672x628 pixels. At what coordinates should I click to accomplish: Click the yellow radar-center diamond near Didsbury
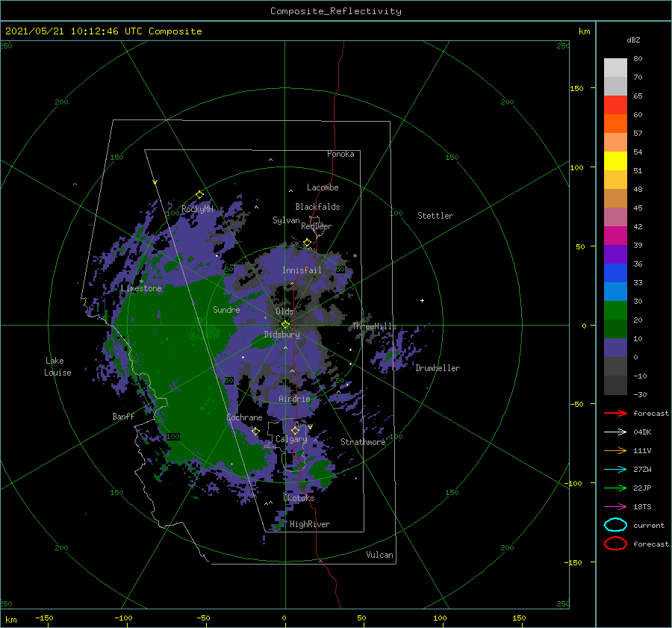pyautogui.click(x=285, y=325)
